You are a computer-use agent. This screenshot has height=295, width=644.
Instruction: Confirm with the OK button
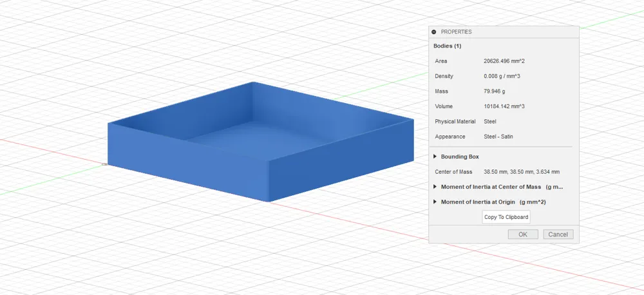pyautogui.click(x=523, y=234)
